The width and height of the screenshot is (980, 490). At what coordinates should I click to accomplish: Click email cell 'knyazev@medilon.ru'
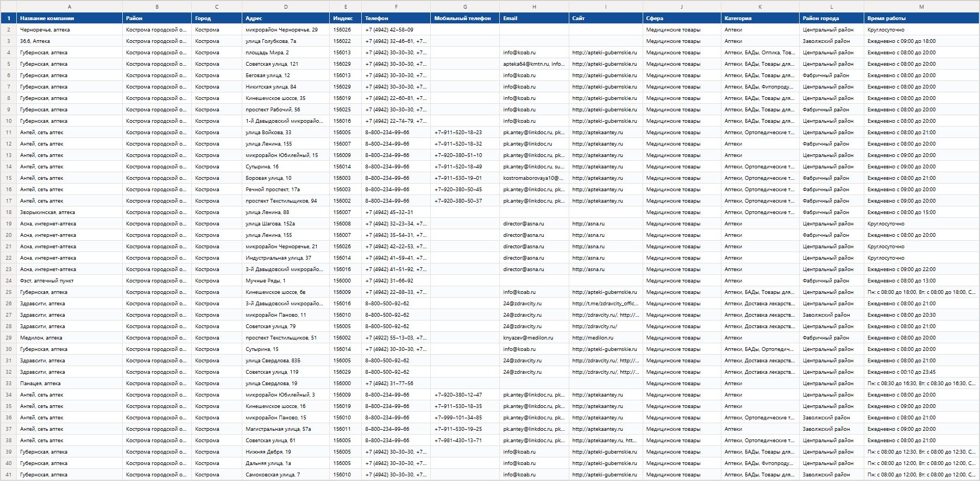(x=535, y=338)
